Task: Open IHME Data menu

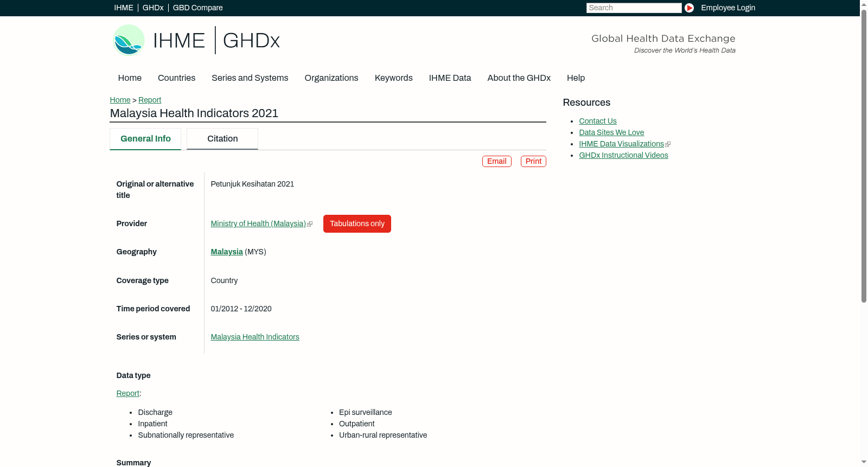Action: pyautogui.click(x=450, y=78)
